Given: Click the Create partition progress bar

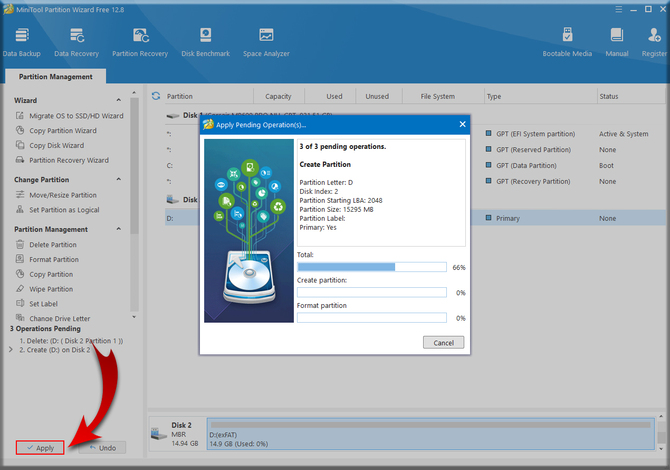Looking at the screenshot, I should tap(372, 293).
